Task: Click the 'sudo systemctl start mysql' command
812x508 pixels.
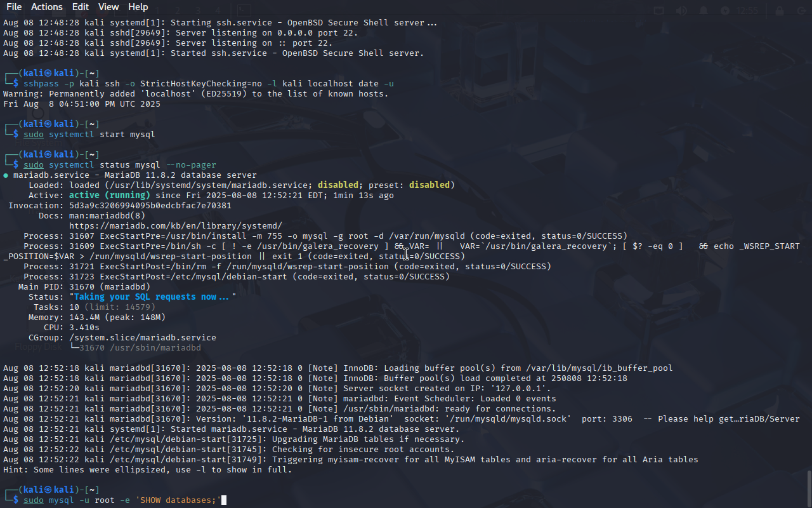Action: point(89,134)
